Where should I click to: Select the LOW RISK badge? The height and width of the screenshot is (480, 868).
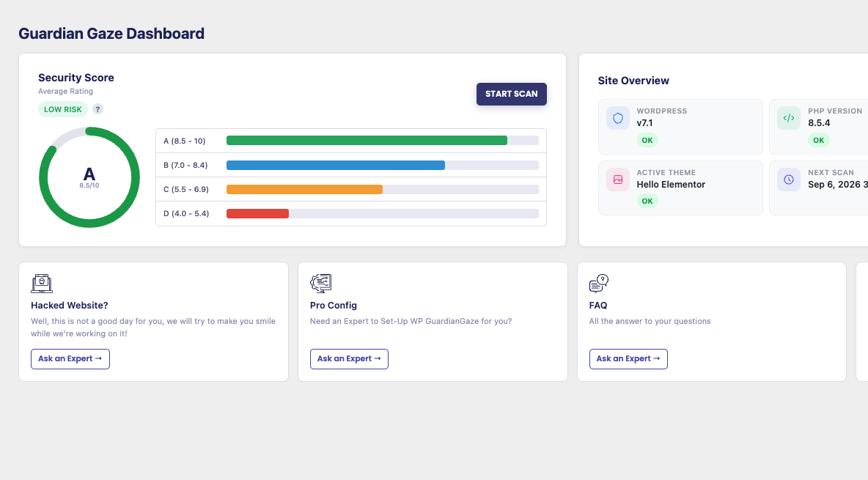(x=63, y=109)
